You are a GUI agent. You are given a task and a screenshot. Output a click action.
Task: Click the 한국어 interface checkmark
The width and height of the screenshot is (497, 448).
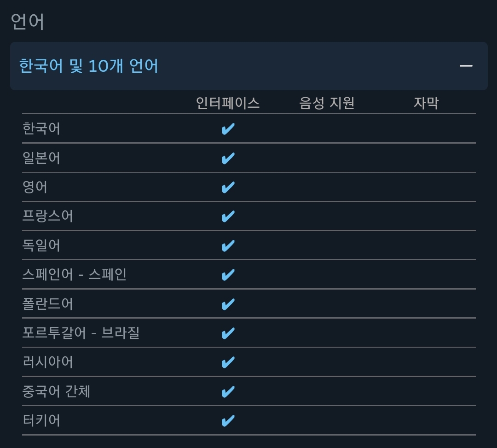(228, 129)
